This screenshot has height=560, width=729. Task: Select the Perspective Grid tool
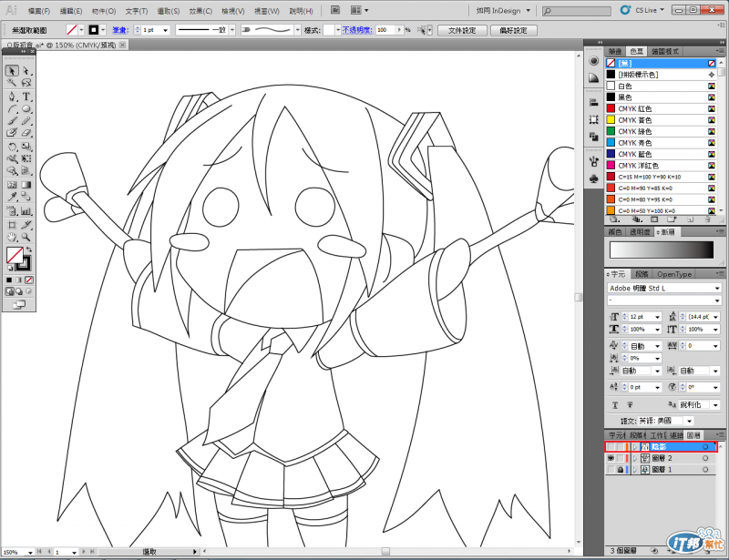point(26,171)
